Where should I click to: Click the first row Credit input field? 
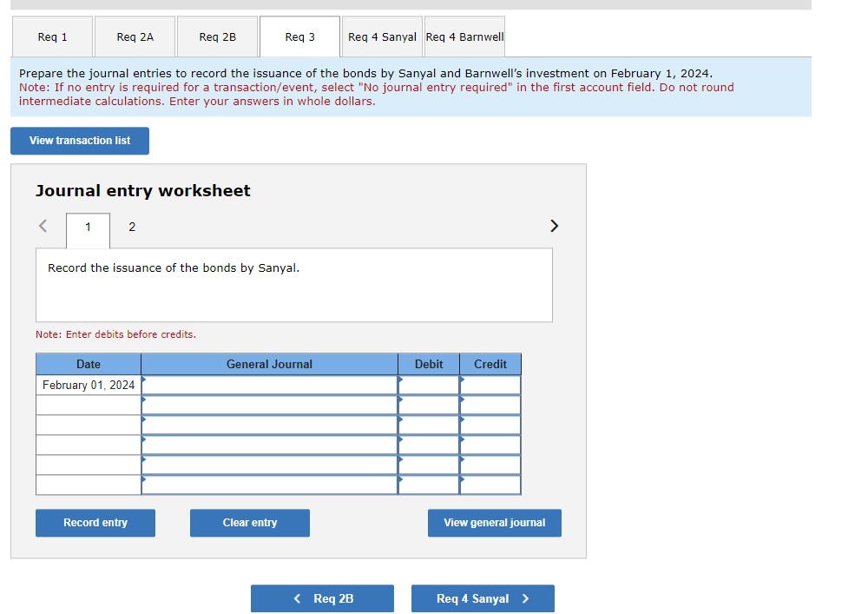click(490, 385)
